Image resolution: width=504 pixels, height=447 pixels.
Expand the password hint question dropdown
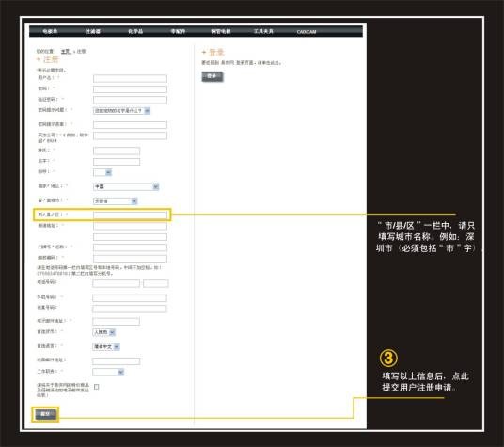pyautogui.click(x=122, y=111)
